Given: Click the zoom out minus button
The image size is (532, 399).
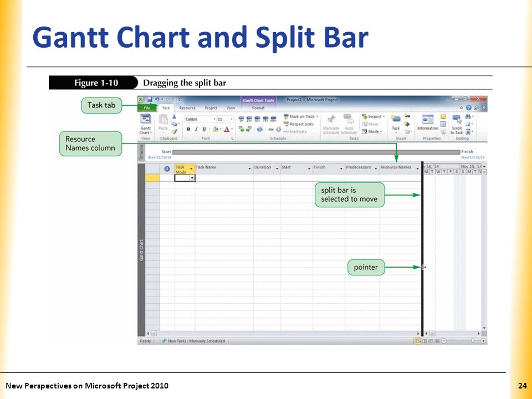Looking at the screenshot, I should [x=444, y=341].
